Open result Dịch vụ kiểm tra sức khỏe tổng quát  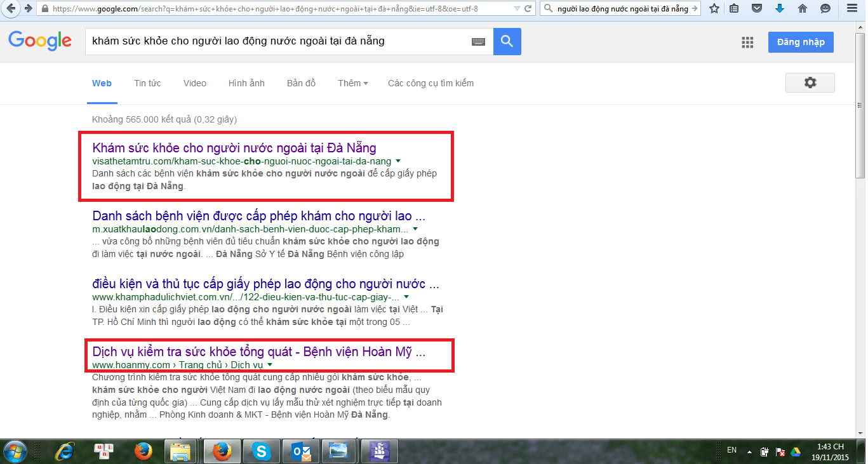[258, 352]
